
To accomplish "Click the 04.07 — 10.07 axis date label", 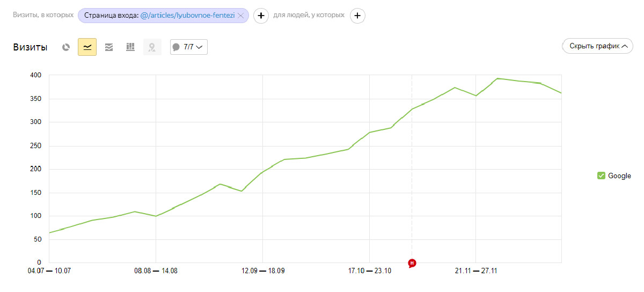I will coord(49,271).
